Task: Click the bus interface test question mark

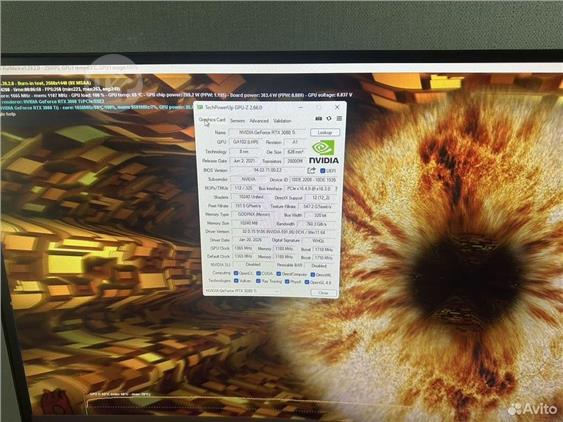Action: pyautogui.click(x=336, y=188)
